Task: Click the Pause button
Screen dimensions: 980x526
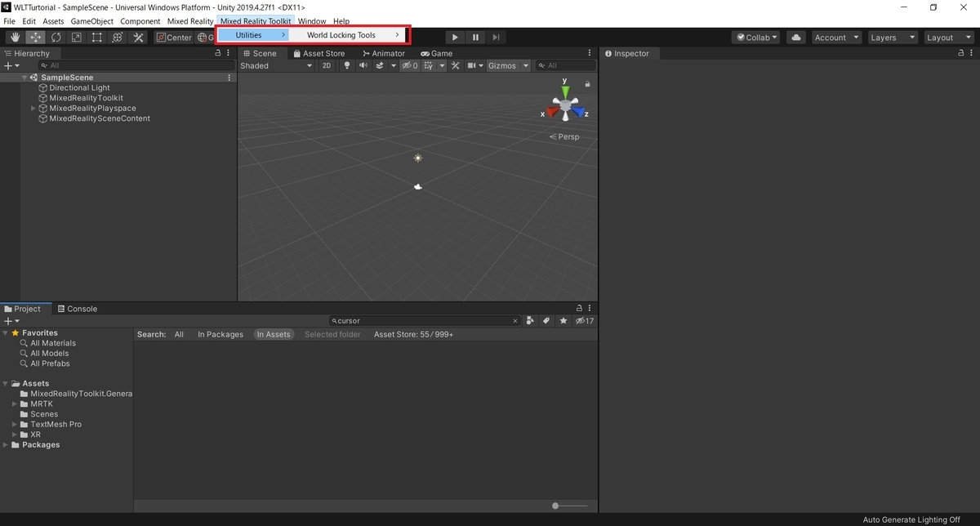Action: 475,38
